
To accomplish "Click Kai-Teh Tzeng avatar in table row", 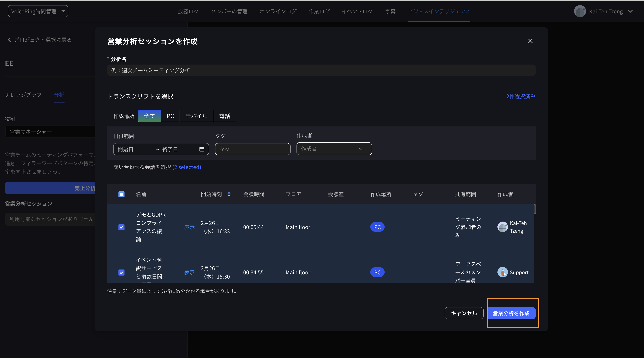I will 502,227.
